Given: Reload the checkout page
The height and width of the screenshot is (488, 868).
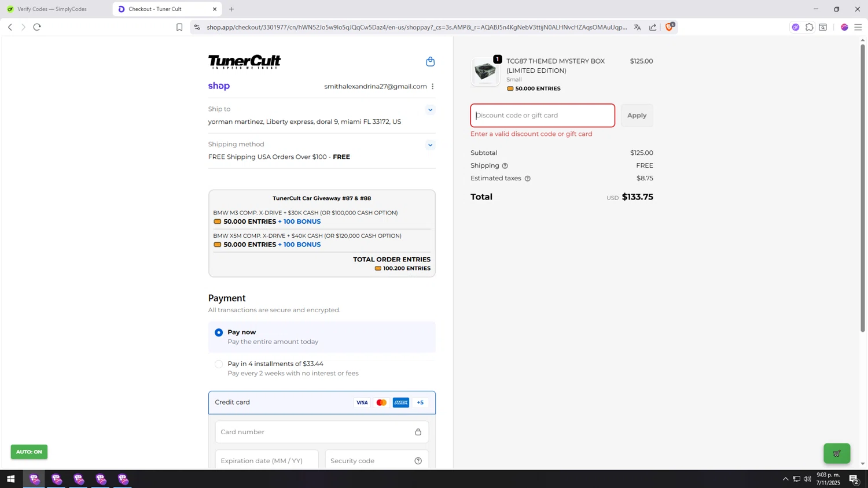Looking at the screenshot, I should (37, 27).
